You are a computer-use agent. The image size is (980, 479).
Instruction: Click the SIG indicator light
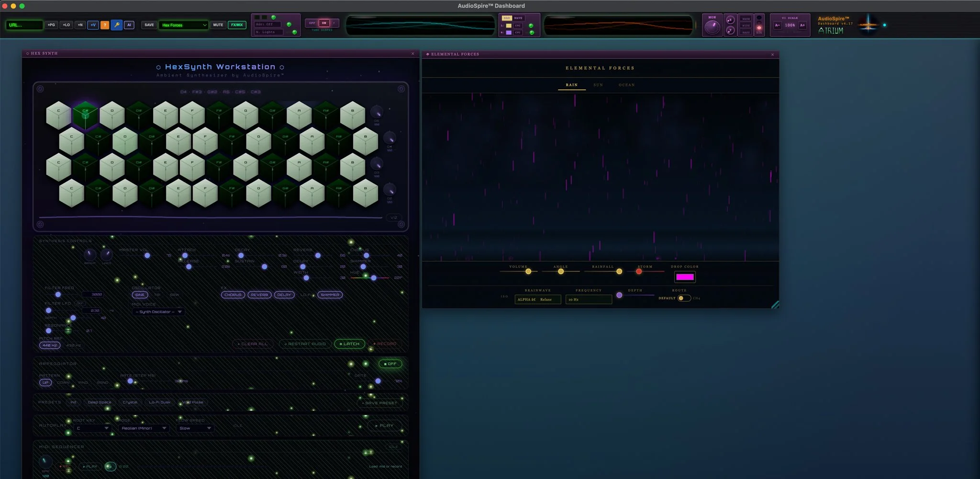point(759,28)
